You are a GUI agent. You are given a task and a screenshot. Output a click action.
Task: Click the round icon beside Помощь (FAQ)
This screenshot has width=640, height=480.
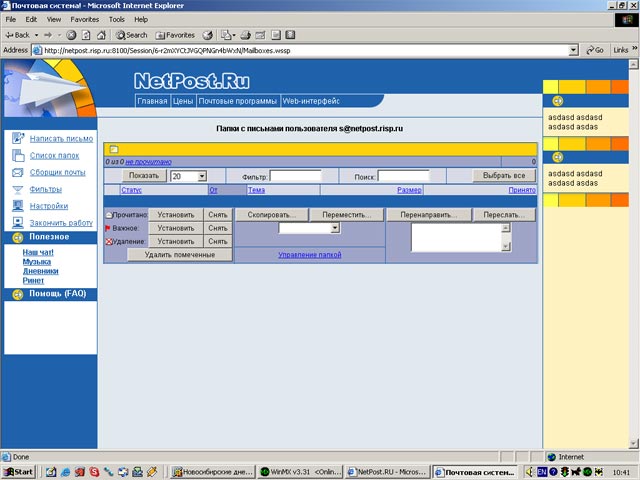(18, 294)
